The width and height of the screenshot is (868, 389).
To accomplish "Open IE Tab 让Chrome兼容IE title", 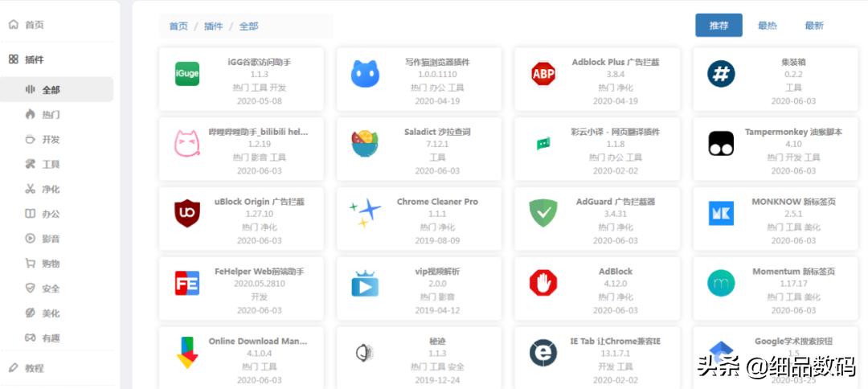I will coord(616,342).
